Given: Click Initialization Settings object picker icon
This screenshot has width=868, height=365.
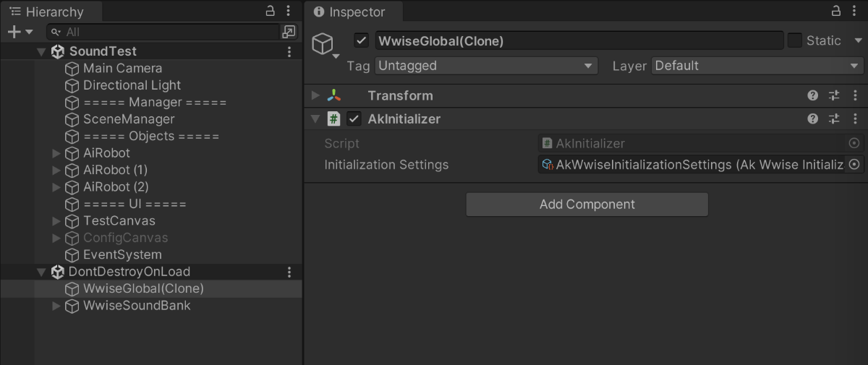Looking at the screenshot, I should (854, 165).
